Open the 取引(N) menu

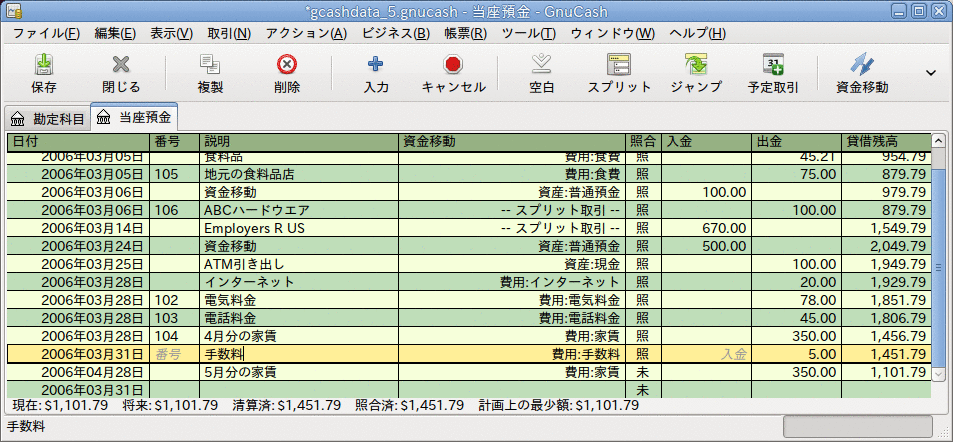coord(229,33)
